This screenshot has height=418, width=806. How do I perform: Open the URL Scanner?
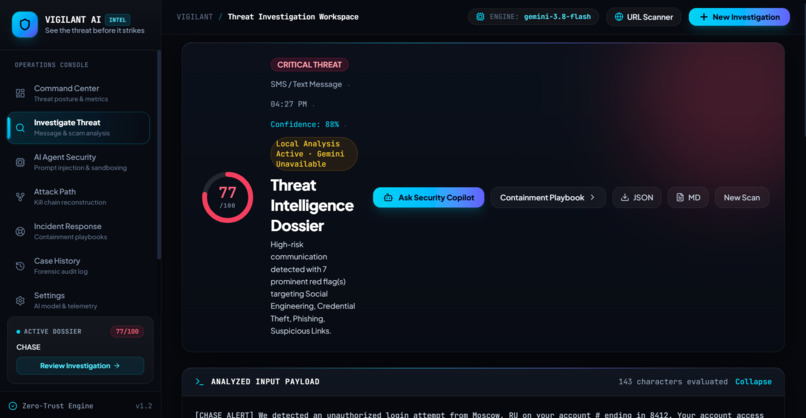pos(644,17)
